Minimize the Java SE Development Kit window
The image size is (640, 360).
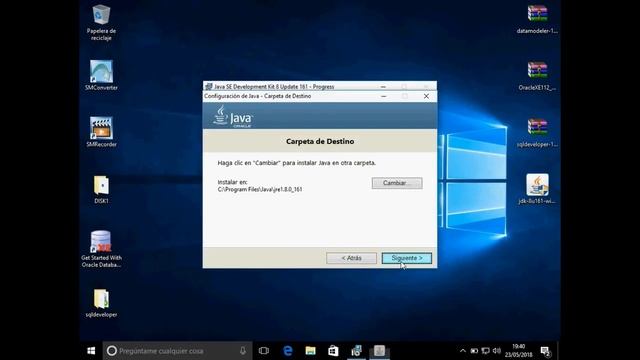[x=383, y=87]
